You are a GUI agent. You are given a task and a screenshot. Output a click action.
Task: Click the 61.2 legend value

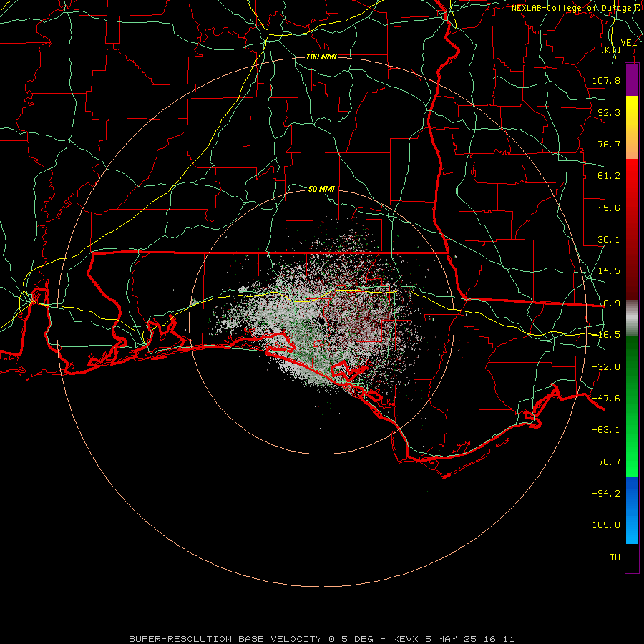[609, 176]
